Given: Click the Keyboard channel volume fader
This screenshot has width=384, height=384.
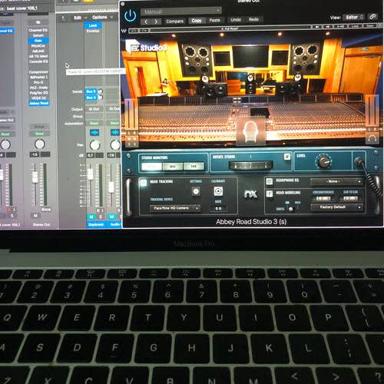Looking at the screenshot, I should click(x=90, y=174).
